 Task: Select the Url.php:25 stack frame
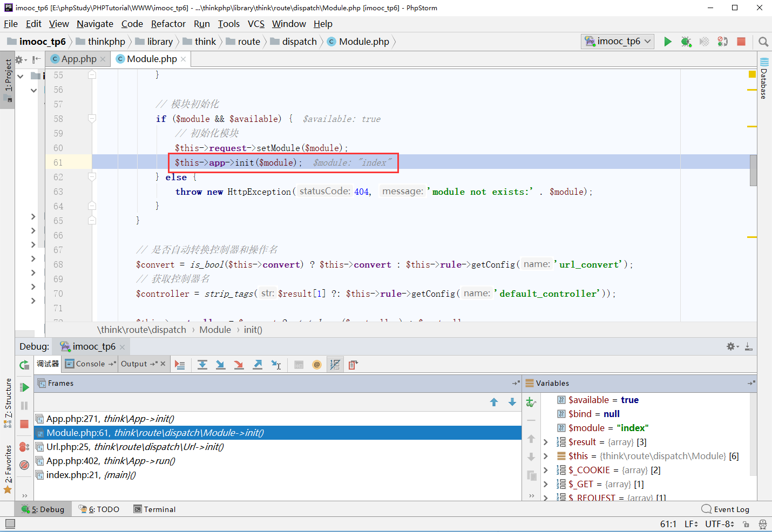click(135, 447)
